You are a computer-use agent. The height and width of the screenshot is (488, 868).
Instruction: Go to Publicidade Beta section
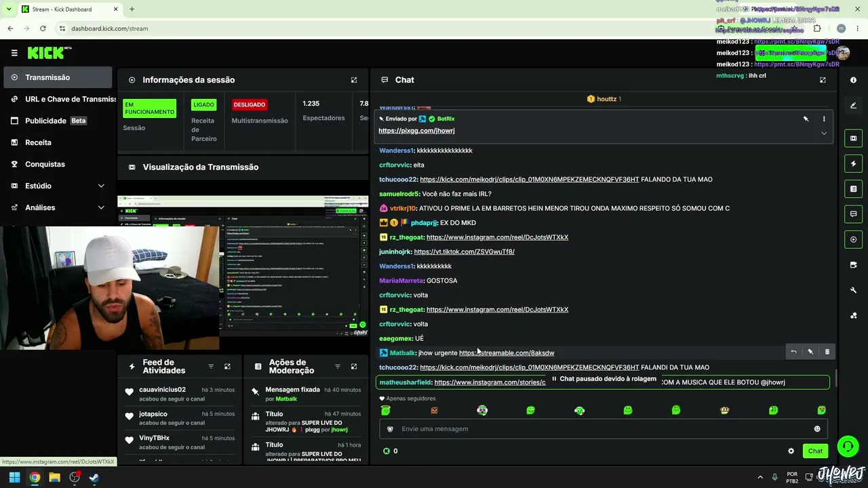pos(58,121)
